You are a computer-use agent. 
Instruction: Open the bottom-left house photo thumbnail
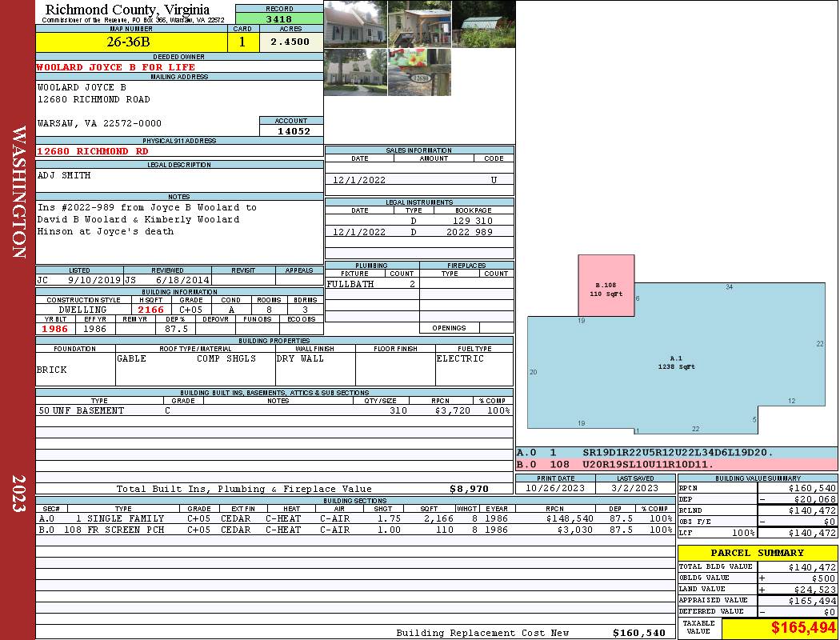[x=355, y=72]
